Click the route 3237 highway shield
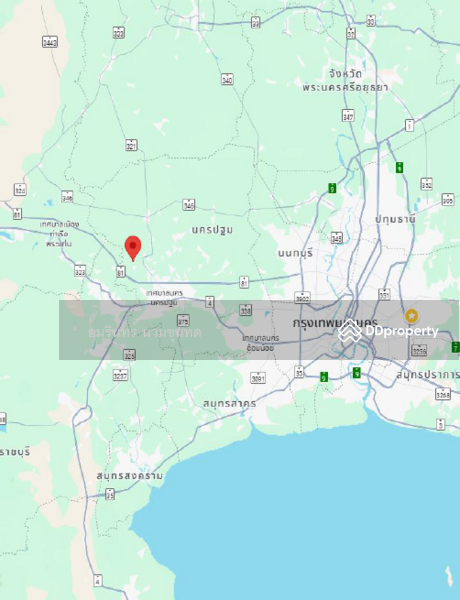This screenshot has height=600, width=460. [x=121, y=375]
